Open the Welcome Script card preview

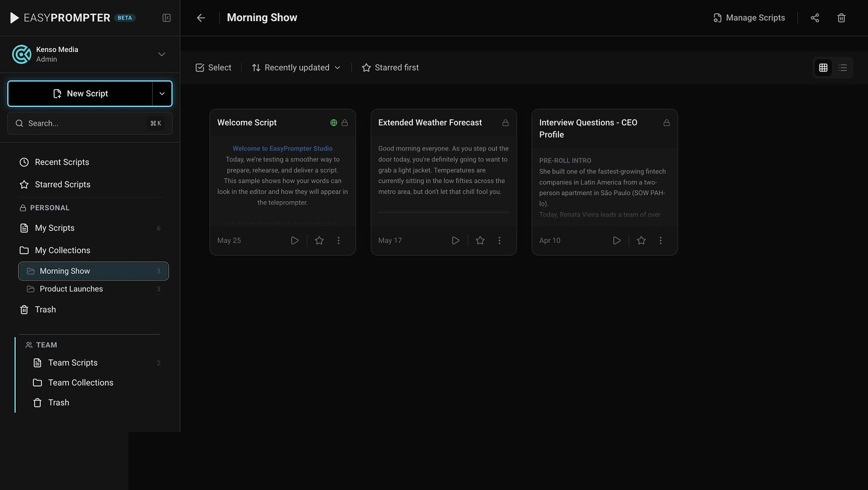[282, 181]
